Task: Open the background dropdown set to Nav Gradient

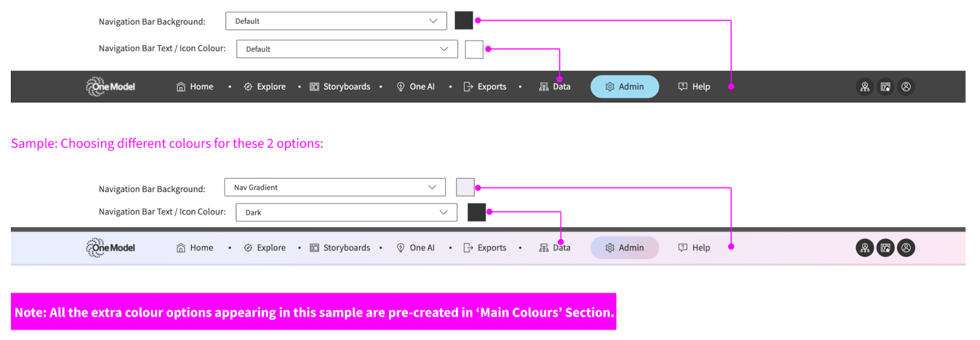Action: click(334, 187)
